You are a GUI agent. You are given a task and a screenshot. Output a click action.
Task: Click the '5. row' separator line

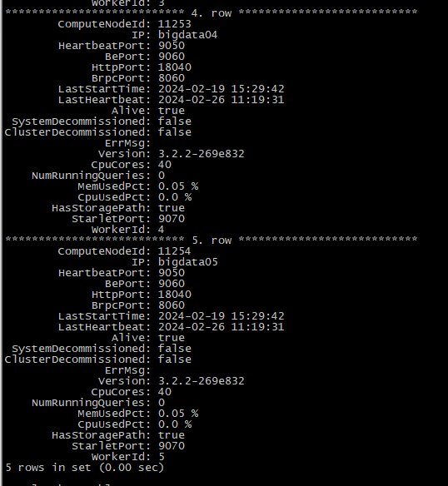(x=212, y=241)
